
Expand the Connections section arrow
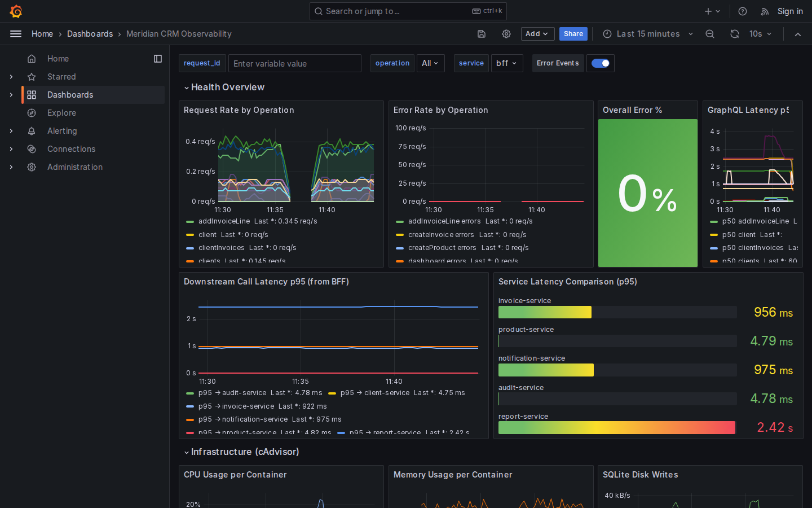pyautogui.click(x=11, y=149)
